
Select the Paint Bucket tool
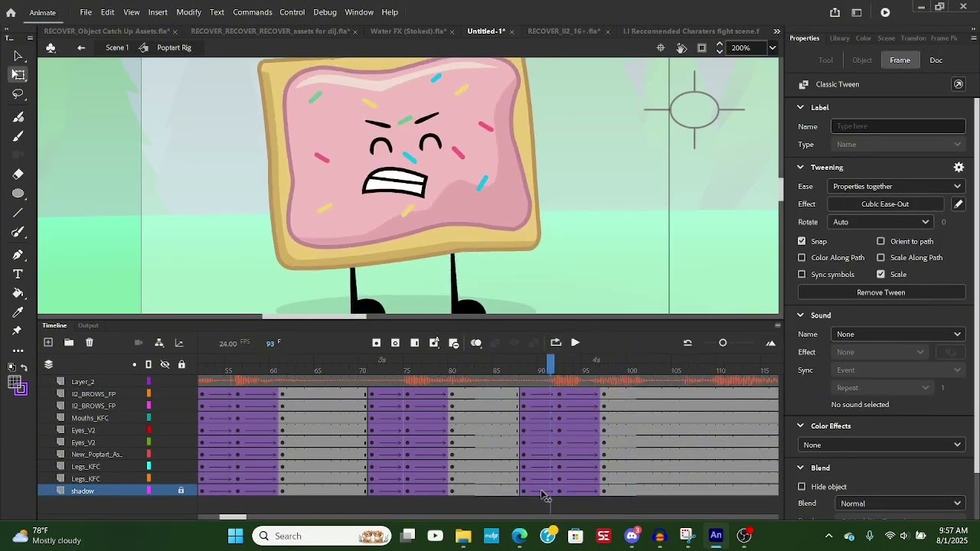tap(18, 293)
